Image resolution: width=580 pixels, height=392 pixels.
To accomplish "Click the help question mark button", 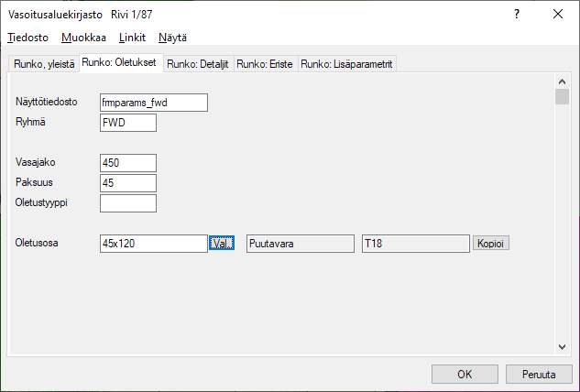I will [x=517, y=15].
